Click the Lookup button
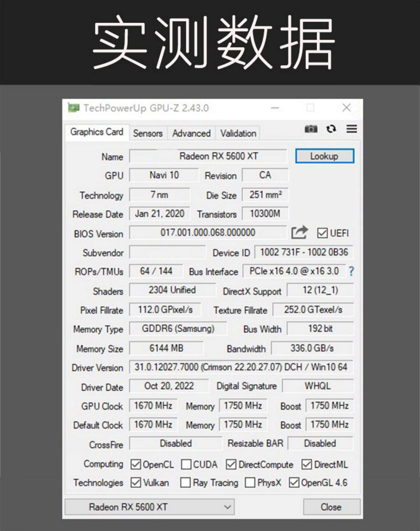Screen dimensions: 420x531 325,156
